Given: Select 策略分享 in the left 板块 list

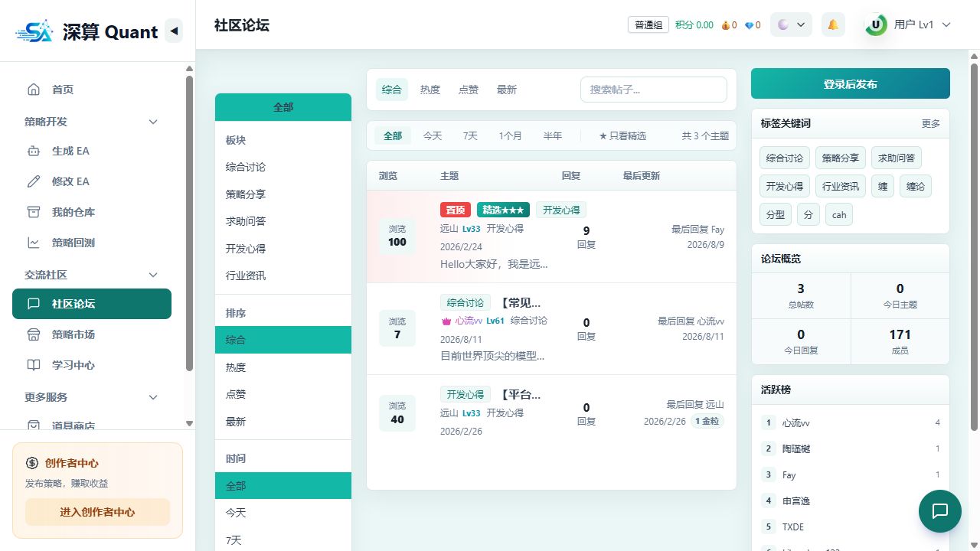Looking at the screenshot, I should coord(283,194).
